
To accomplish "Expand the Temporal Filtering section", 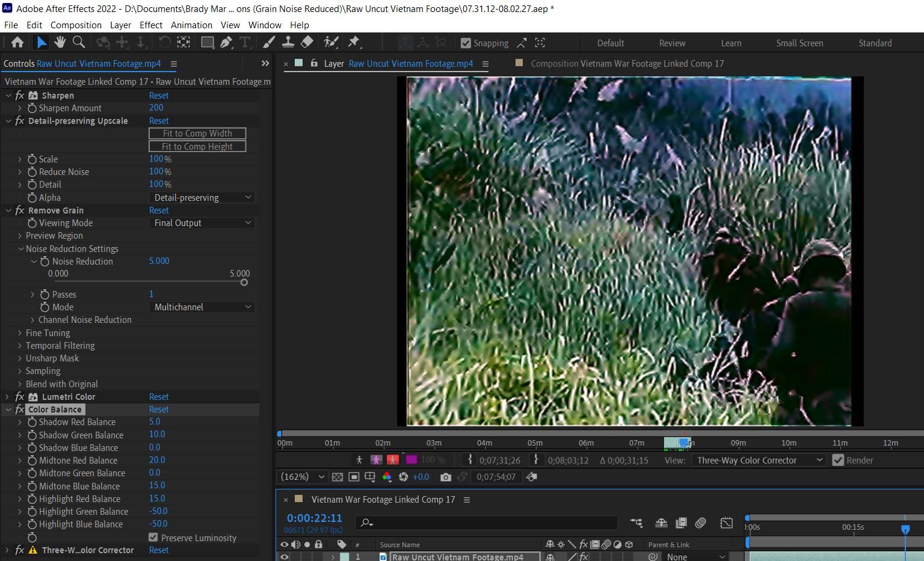I will click(20, 346).
